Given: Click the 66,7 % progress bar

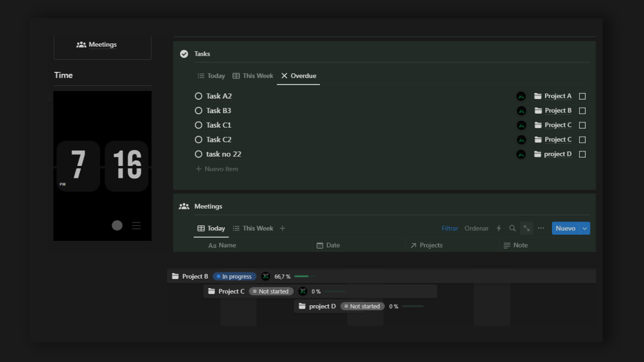Looking at the screenshot, I should [x=305, y=277].
